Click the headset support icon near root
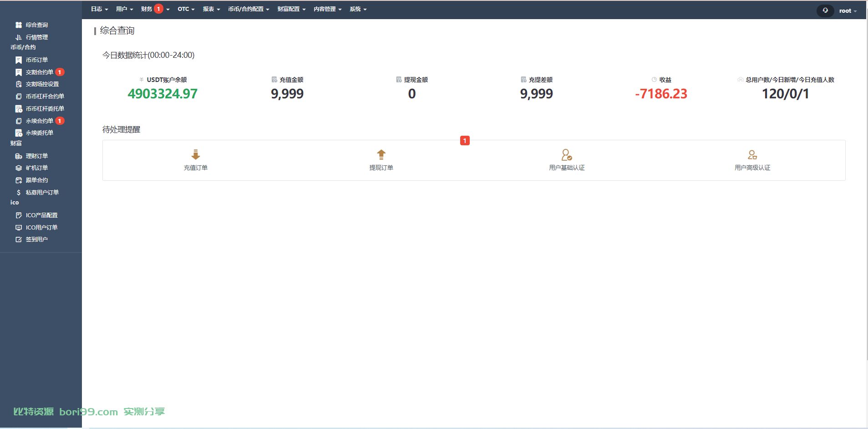The image size is (868, 429). click(825, 10)
